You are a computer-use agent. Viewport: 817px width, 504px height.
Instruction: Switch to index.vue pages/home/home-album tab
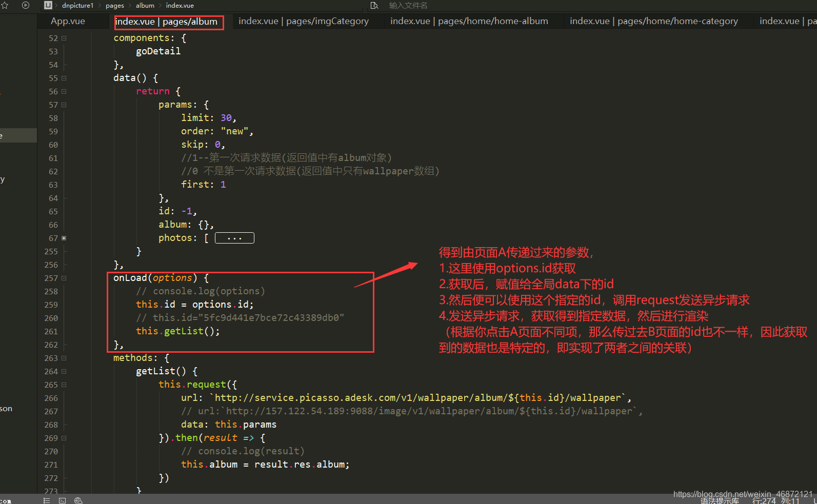tap(469, 21)
